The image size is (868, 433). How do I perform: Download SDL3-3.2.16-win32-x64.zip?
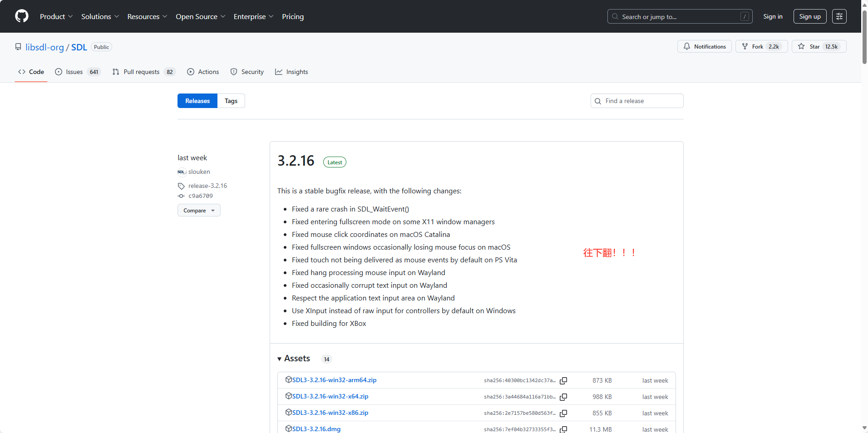point(330,396)
